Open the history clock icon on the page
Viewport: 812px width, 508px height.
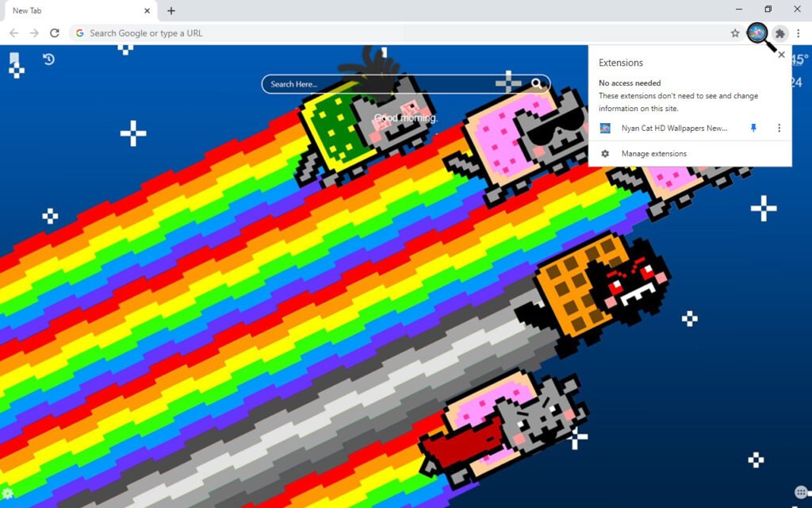pos(48,59)
